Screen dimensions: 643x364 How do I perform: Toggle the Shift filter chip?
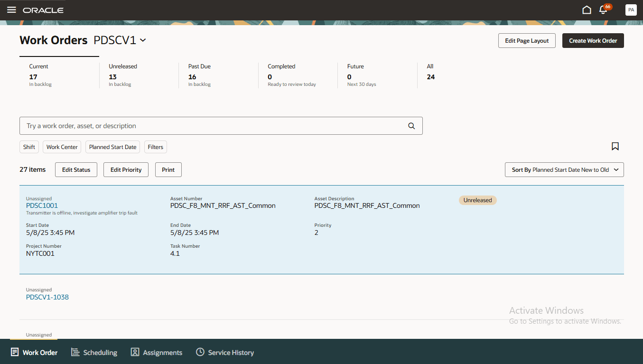click(29, 147)
